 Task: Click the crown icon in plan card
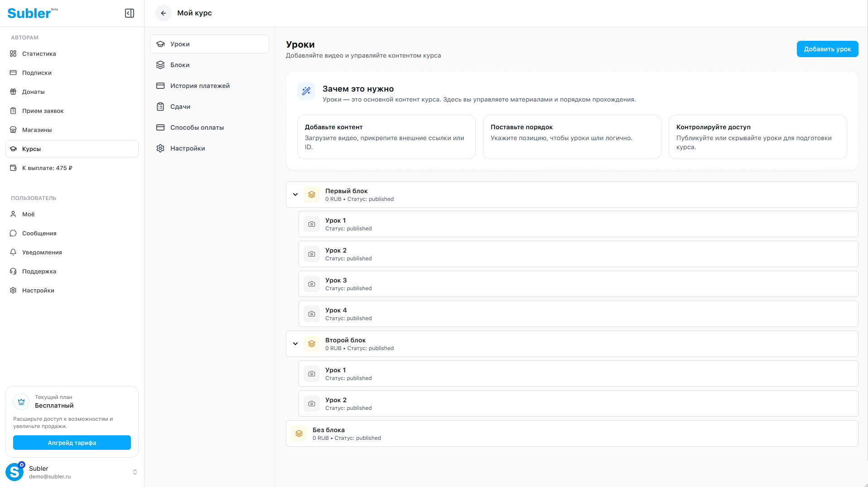pyautogui.click(x=21, y=401)
